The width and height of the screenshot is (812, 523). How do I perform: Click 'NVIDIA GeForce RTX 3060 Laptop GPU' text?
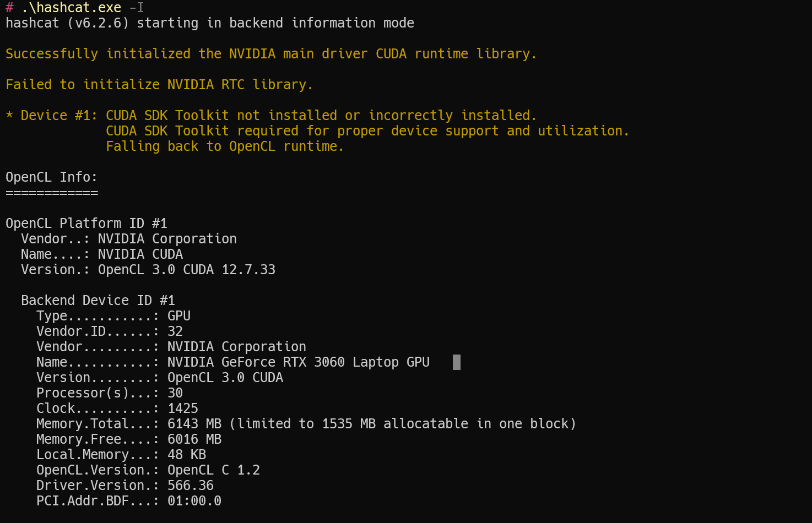coord(299,362)
